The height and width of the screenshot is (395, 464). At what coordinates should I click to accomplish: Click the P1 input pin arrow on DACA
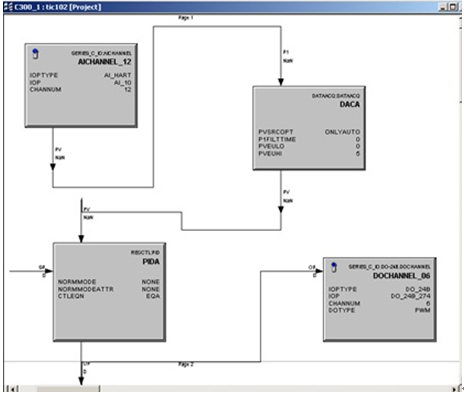click(281, 82)
